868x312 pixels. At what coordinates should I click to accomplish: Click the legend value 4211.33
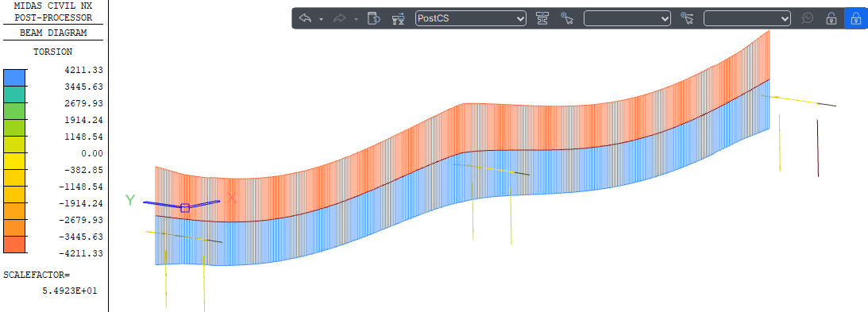(84, 70)
